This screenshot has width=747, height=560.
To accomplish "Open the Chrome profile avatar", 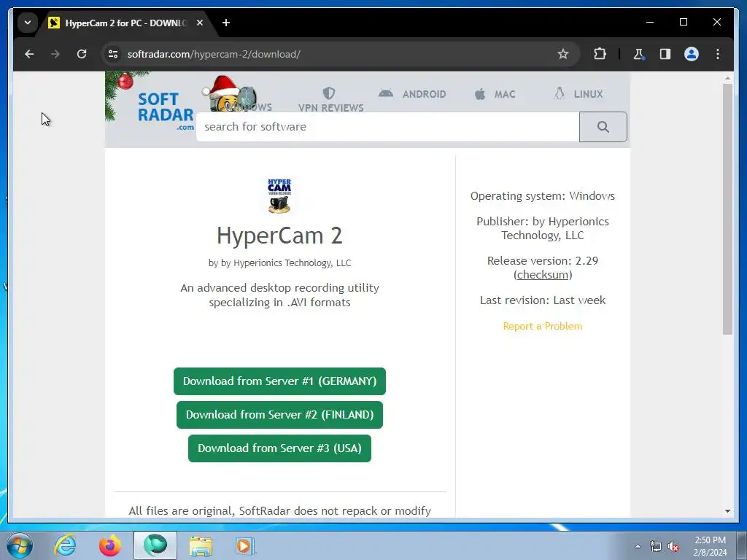I will 692,54.
